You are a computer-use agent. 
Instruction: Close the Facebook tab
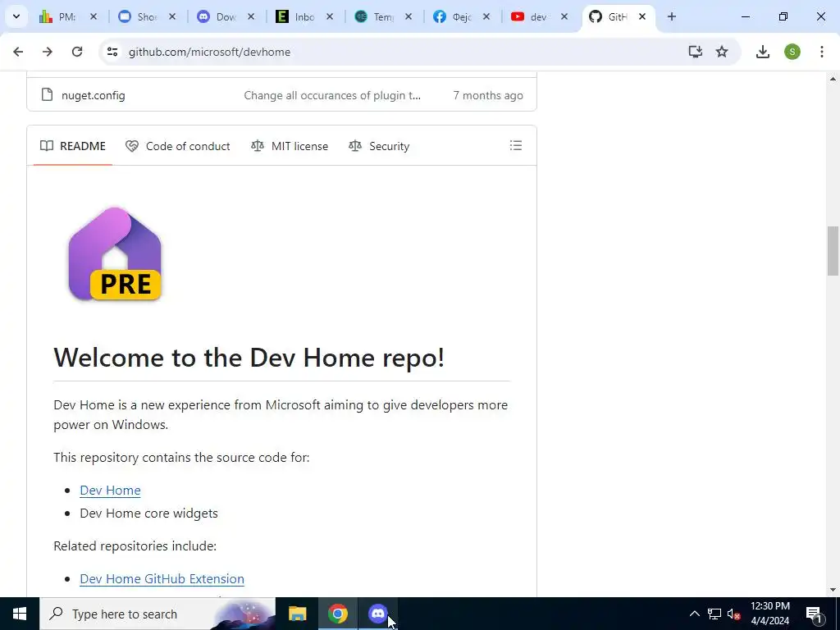pos(486,16)
